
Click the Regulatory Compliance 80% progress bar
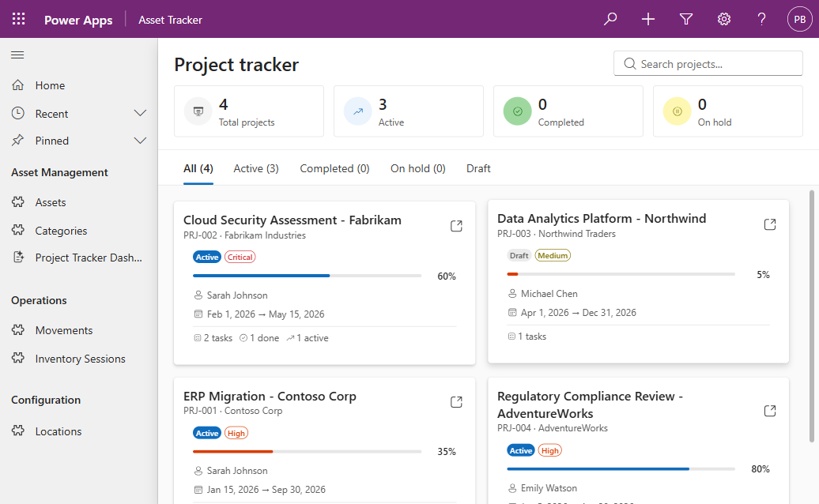621,469
